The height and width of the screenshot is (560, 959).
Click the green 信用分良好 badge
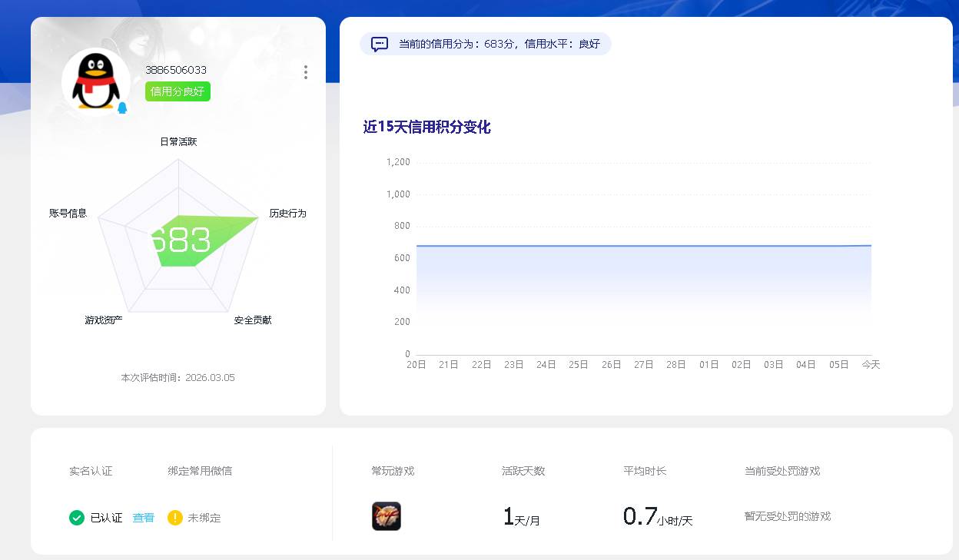[178, 91]
